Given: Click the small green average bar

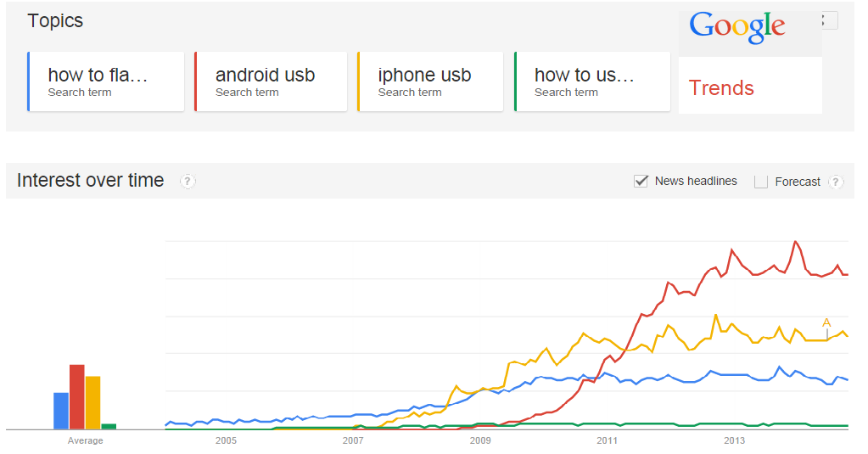Looking at the screenshot, I should click(x=109, y=426).
